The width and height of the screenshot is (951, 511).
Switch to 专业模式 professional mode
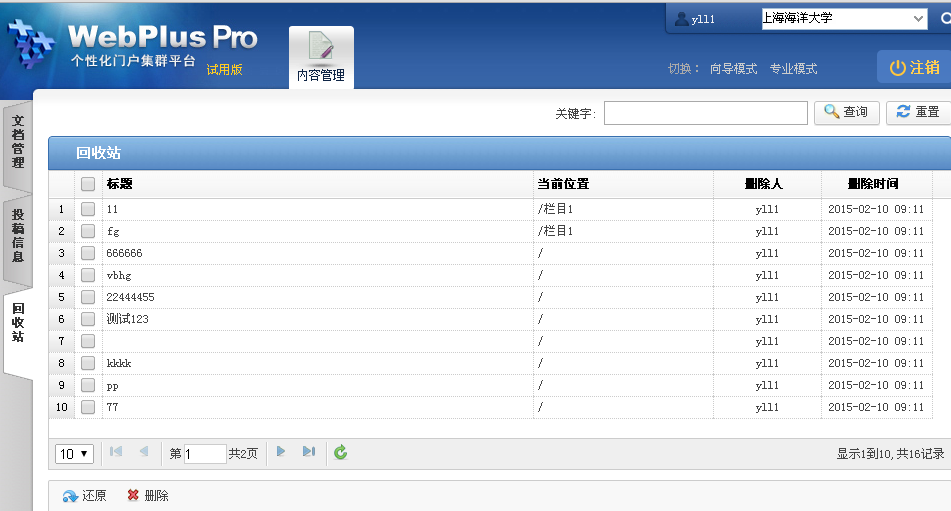793,69
